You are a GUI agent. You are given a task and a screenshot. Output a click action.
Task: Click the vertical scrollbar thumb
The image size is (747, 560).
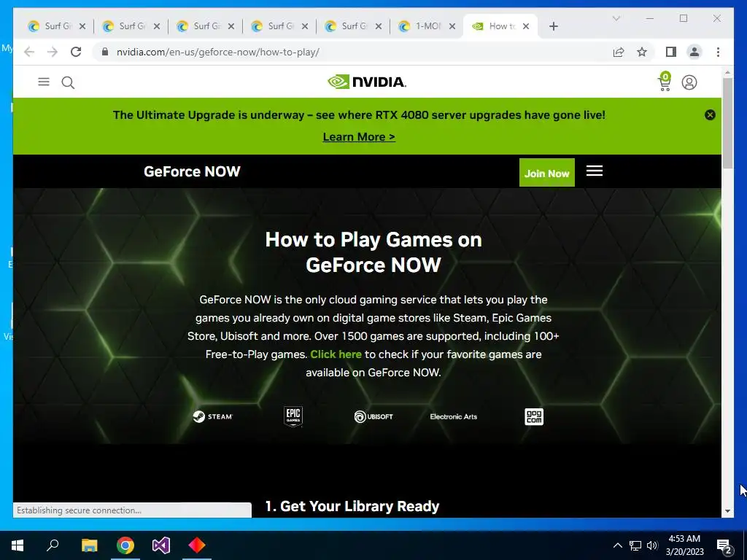click(727, 122)
